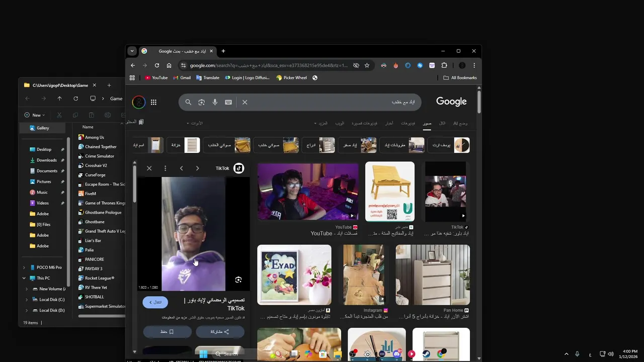This screenshot has height=362, width=644.
Task: Select the Rocket League shortcut in Explorer
Action: pyautogui.click(x=99, y=278)
